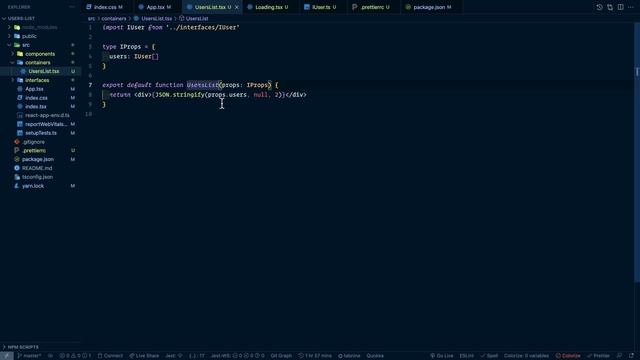The image size is (640, 360).
Task: Click the editor vertical scrollbar
Action: pos(637,152)
